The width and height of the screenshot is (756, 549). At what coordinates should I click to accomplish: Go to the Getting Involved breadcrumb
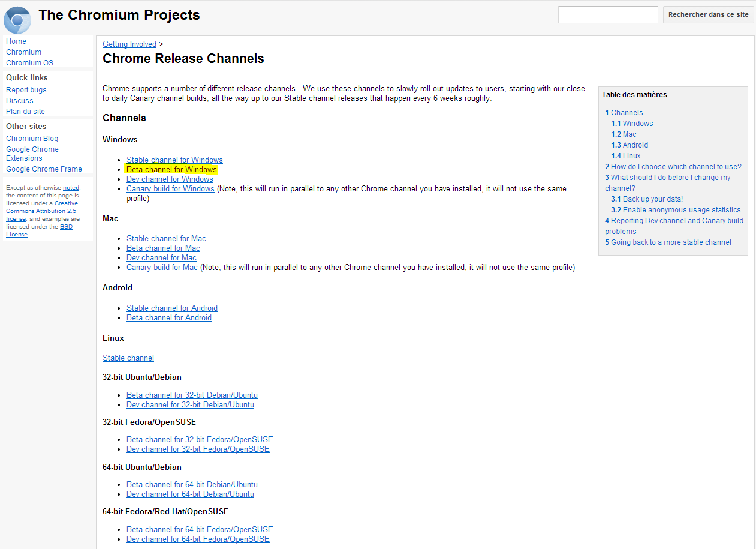(x=129, y=44)
